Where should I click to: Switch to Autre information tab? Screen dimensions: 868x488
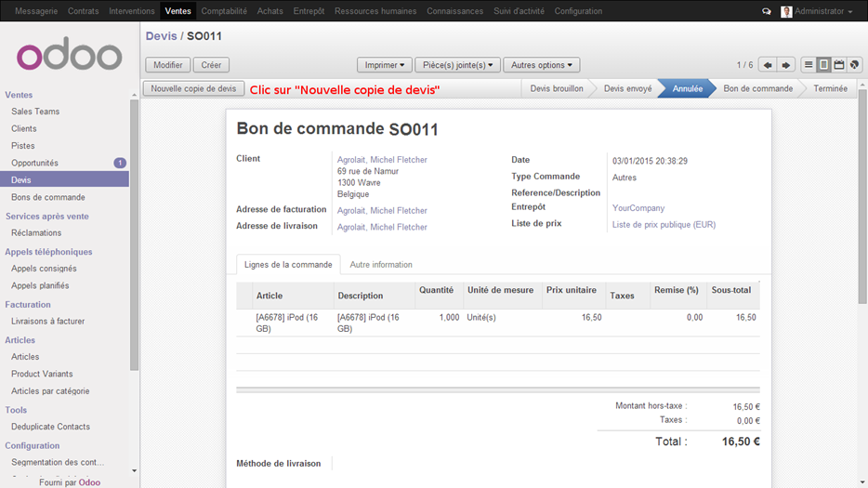(381, 265)
